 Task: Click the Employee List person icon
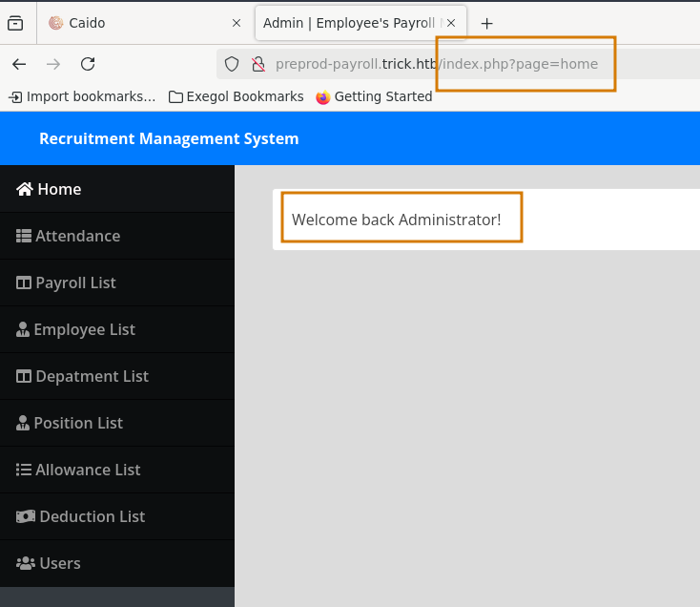click(23, 329)
